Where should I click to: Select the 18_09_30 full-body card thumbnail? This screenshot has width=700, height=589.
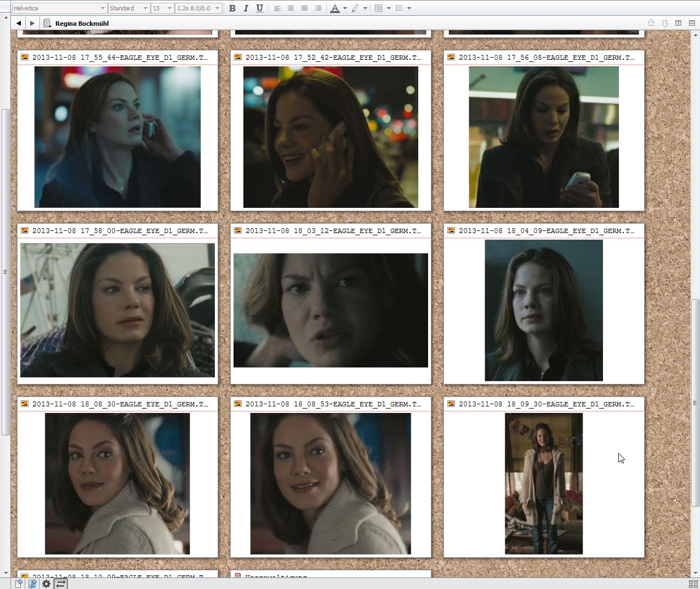click(x=543, y=484)
